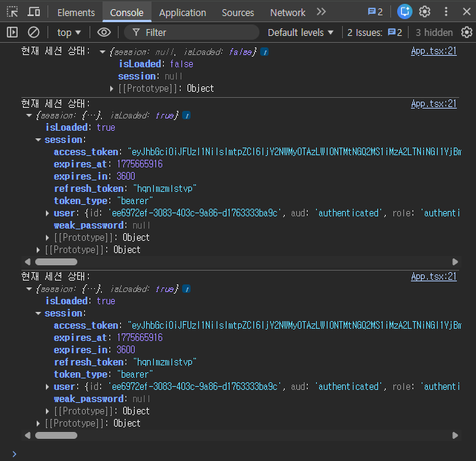Expand the first user object in session
Screen dimensions: 476x461
(49, 213)
